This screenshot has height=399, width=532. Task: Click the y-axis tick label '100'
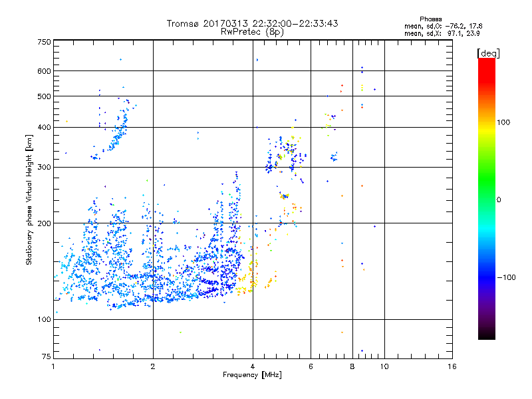coord(45,319)
